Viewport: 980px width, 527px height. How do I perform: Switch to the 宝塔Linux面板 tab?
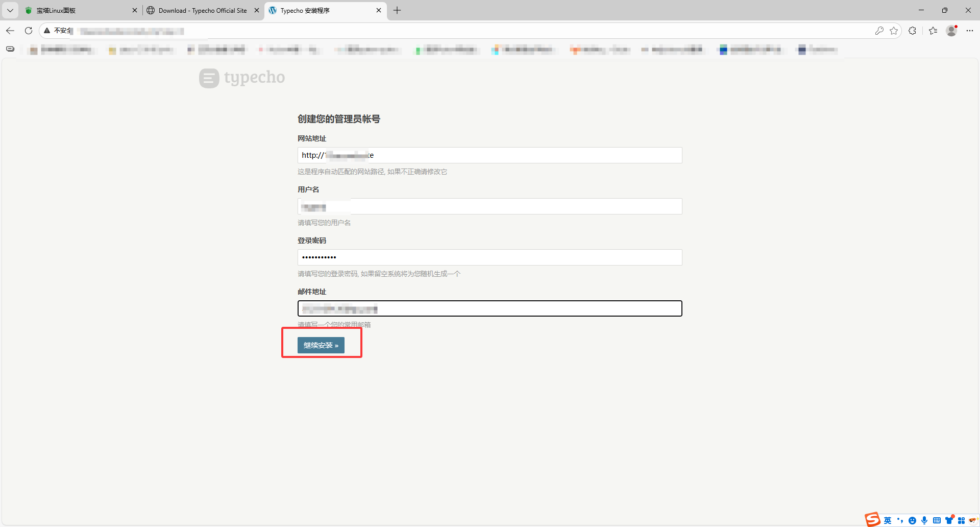77,10
